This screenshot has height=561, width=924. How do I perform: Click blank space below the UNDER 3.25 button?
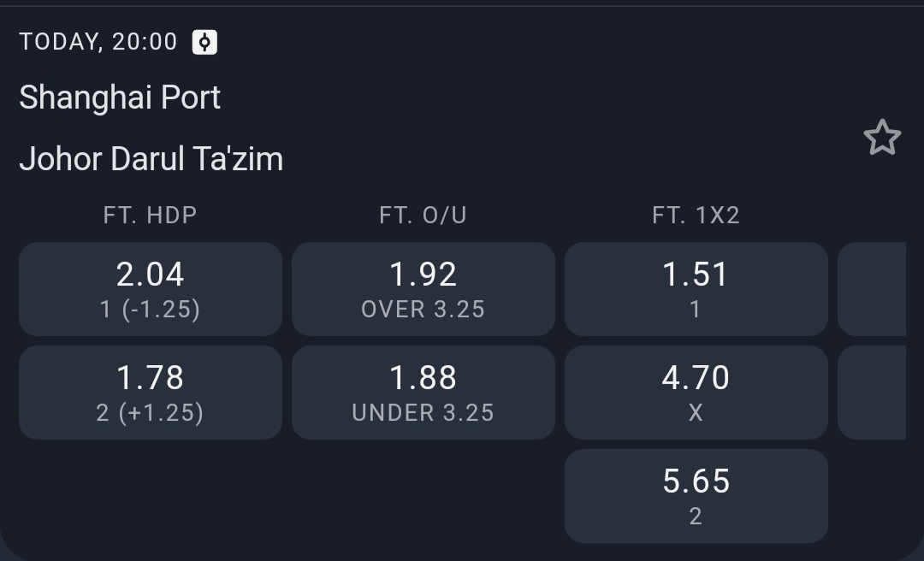[x=423, y=496]
